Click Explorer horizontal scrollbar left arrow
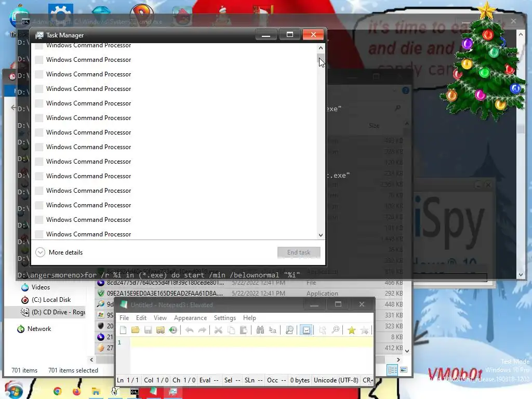The image size is (532, 399). [x=91, y=360]
